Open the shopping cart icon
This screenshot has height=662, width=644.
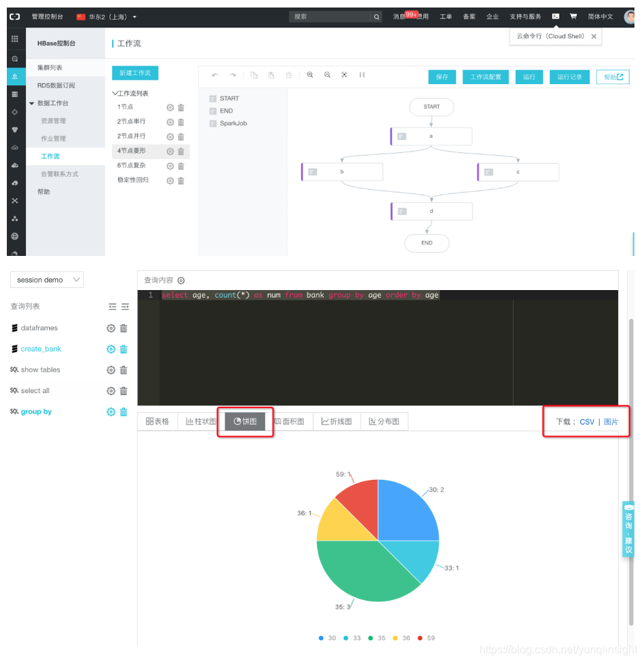coord(574,16)
